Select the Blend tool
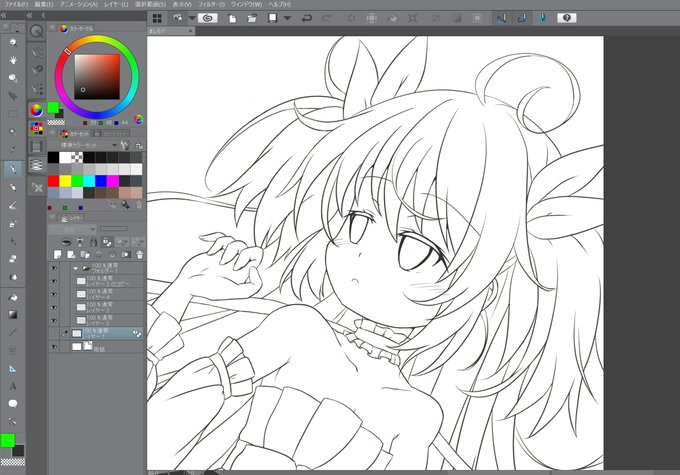Viewport: 680px width, 475px height. [13, 276]
